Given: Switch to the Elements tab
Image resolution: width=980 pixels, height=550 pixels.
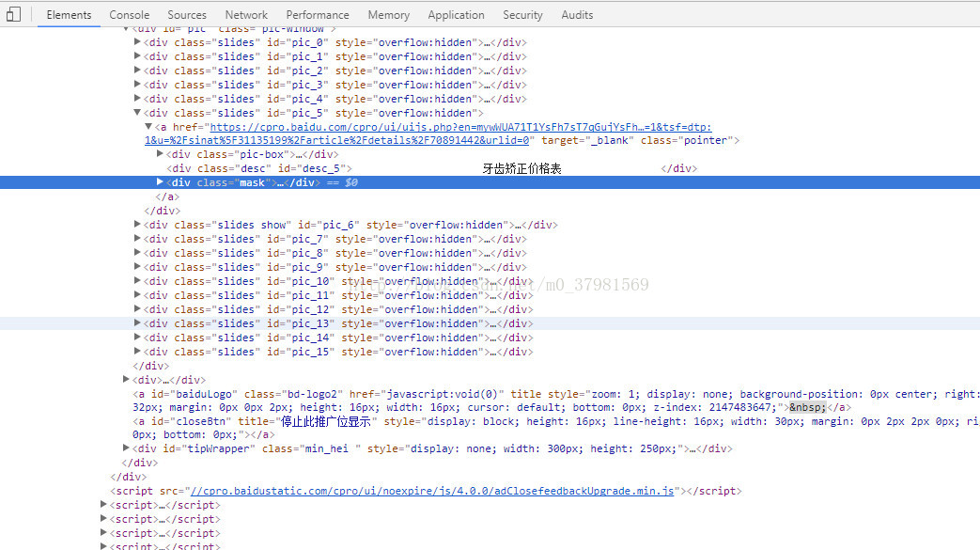Looking at the screenshot, I should [x=69, y=14].
